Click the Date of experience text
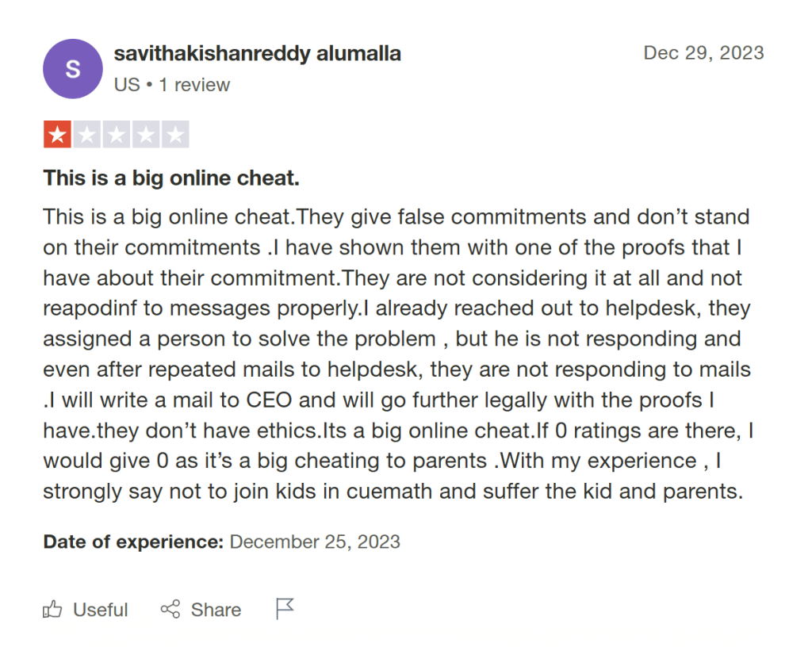 point(131,542)
